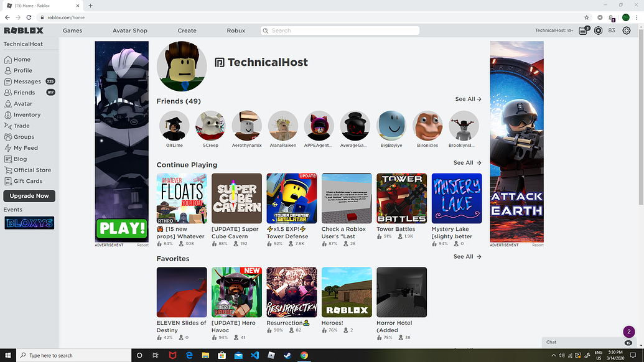Expand See All under Favorites
The image size is (644, 362).
coord(467,256)
